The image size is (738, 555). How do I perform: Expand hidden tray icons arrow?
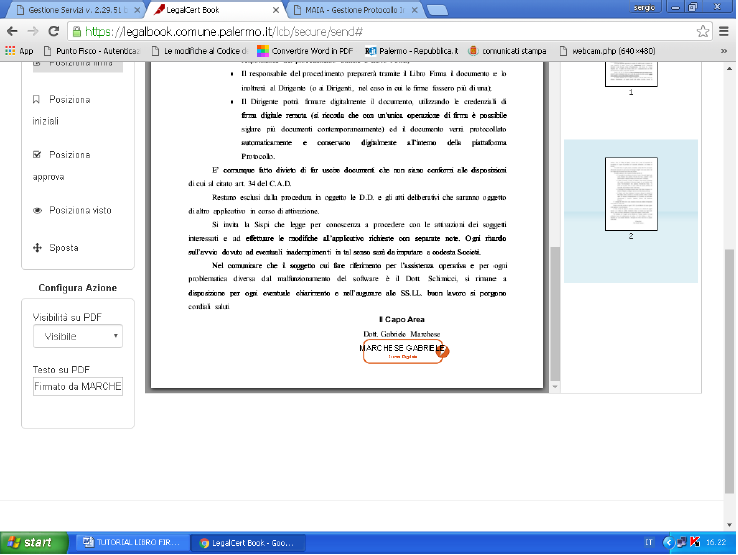coord(668,542)
